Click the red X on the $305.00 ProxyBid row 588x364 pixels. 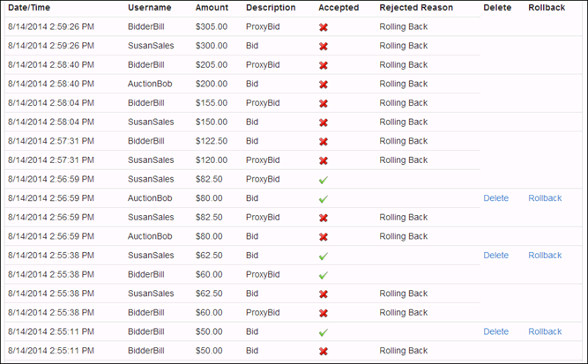[324, 27]
